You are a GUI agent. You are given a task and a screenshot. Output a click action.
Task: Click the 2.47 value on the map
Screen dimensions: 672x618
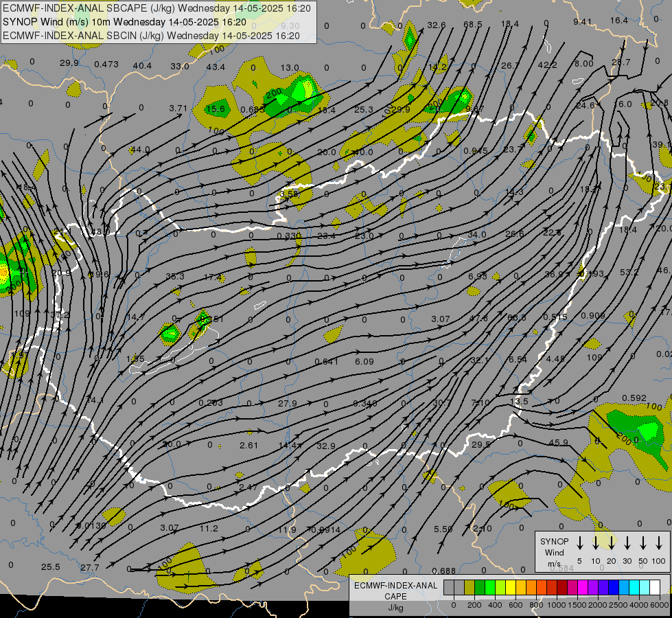pyautogui.click(x=248, y=488)
